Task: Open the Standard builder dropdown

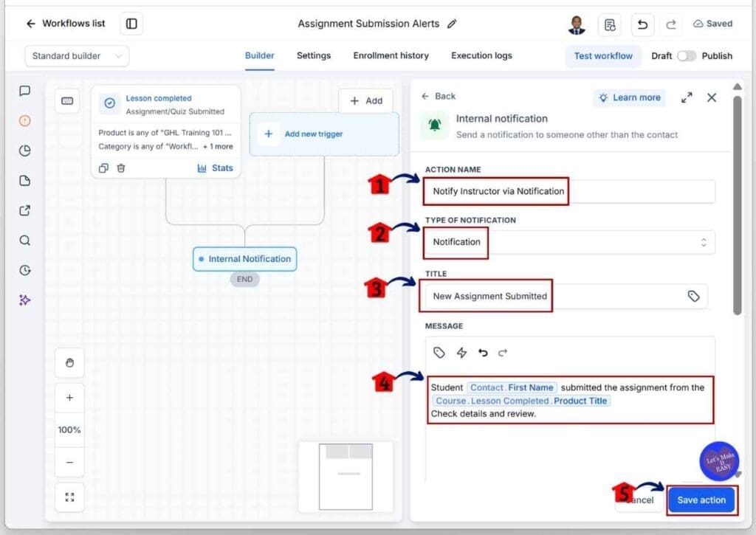Action: [x=77, y=56]
